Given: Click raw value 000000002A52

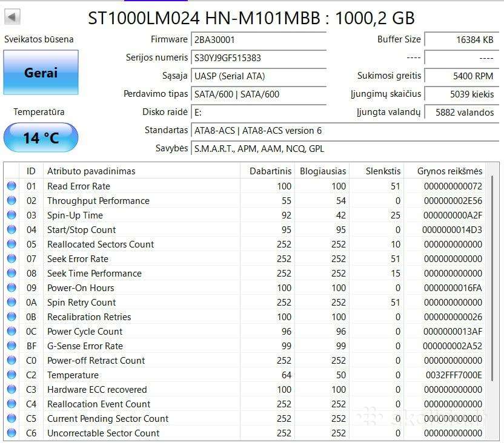Looking at the screenshot, I should coord(453,346).
